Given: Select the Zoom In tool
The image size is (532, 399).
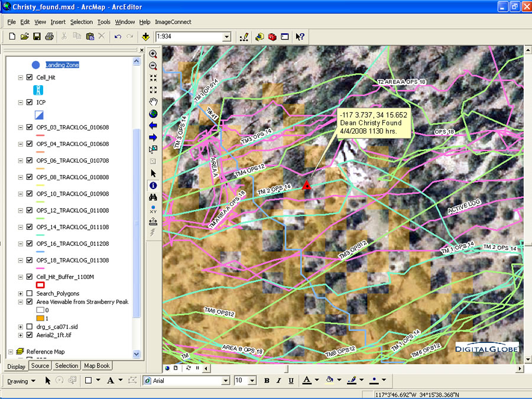Looking at the screenshot, I should point(153,54).
